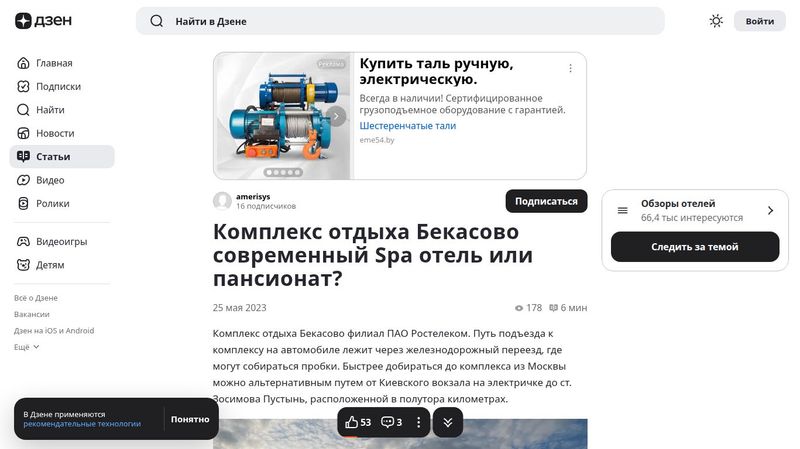Toggle 'Следить за темой' follow button

tap(695, 247)
